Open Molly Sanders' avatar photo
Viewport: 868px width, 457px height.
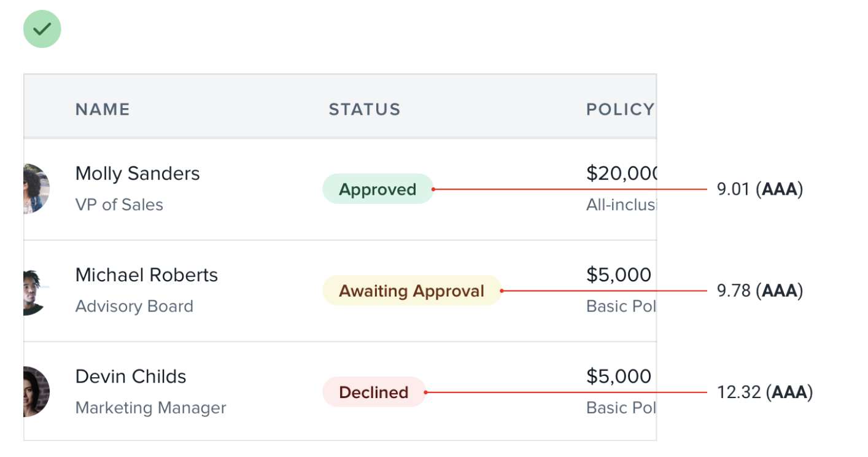(36, 189)
